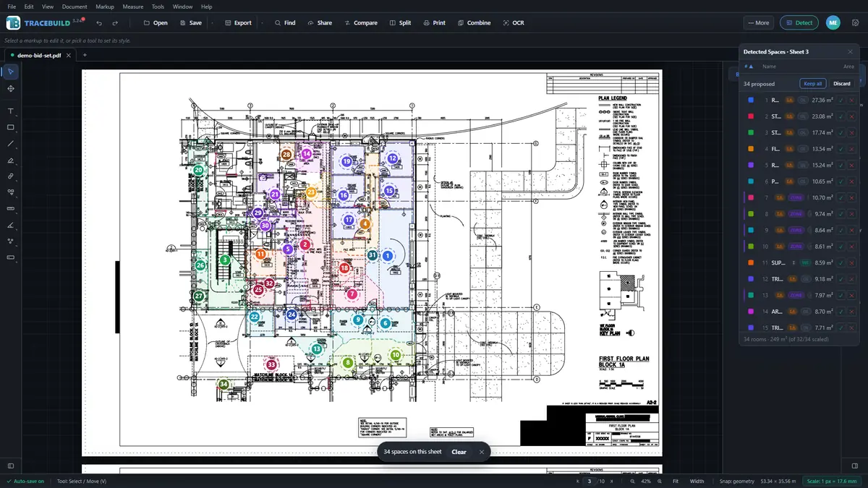Click space marker 33 on the plan
Screen dimensions: 868x488
(271, 365)
